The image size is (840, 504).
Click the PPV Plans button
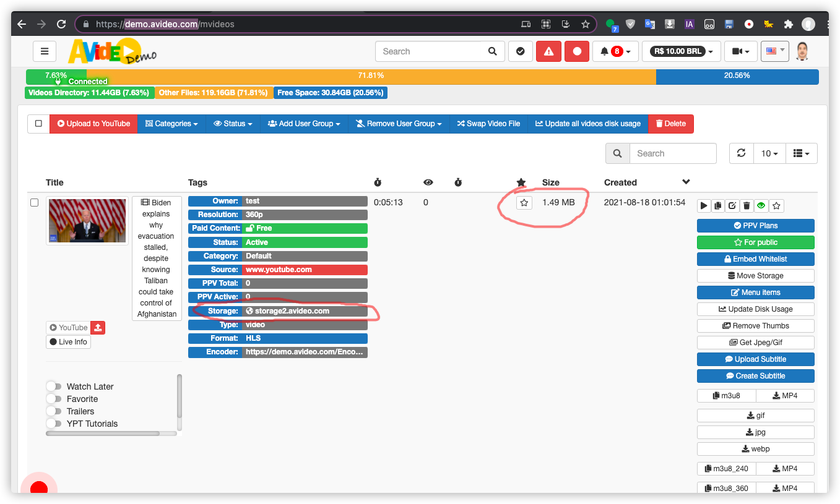(x=755, y=226)
